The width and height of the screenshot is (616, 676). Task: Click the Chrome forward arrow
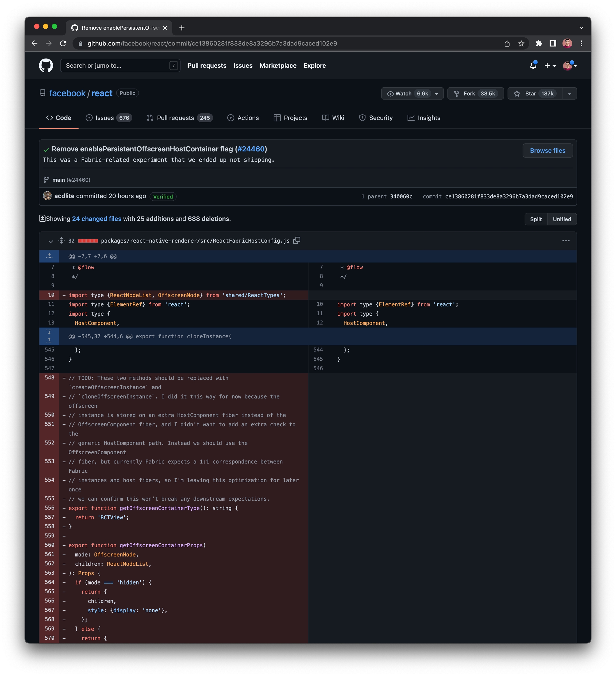(49, 43)
